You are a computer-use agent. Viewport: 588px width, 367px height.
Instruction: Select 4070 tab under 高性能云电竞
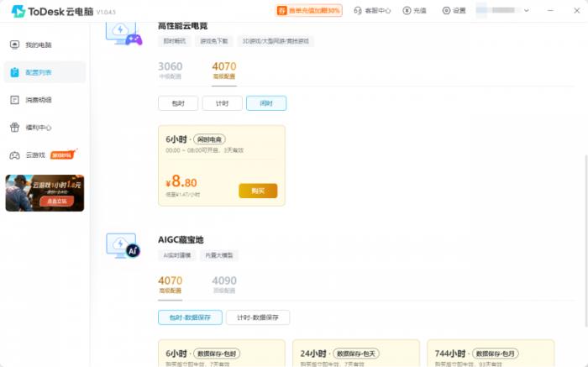click(224, 70)
